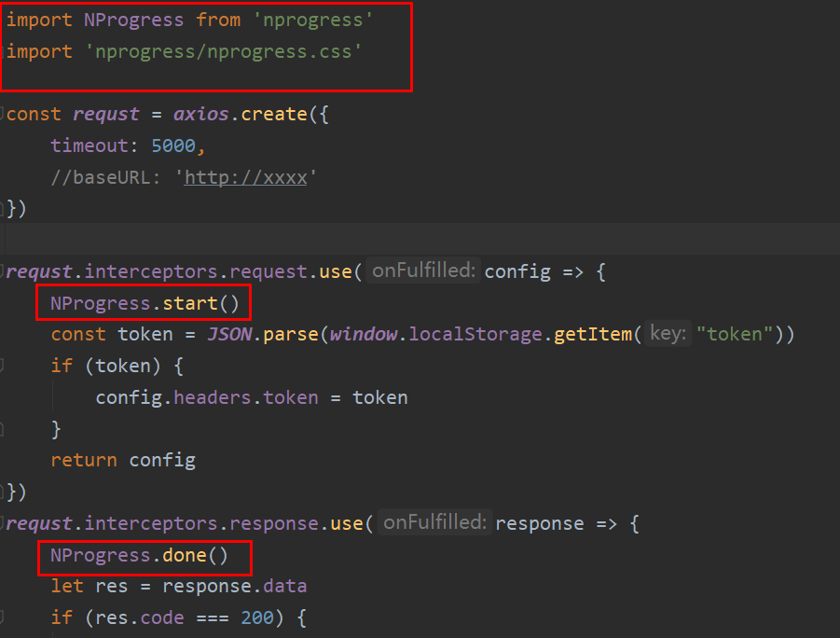Click the let keyword
Screen dimensions: 840x638
[67, 586]
